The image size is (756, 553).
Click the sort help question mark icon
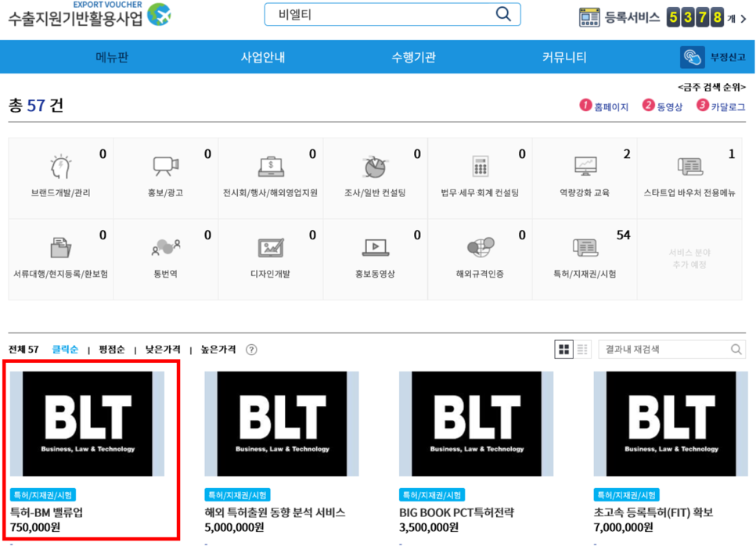[x=251, y=350]
